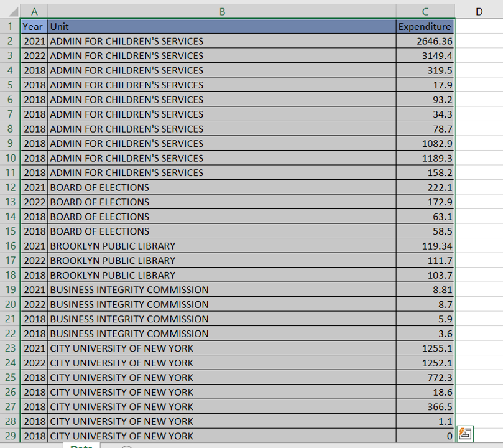Select the Unit header cell

click(222, 26)
